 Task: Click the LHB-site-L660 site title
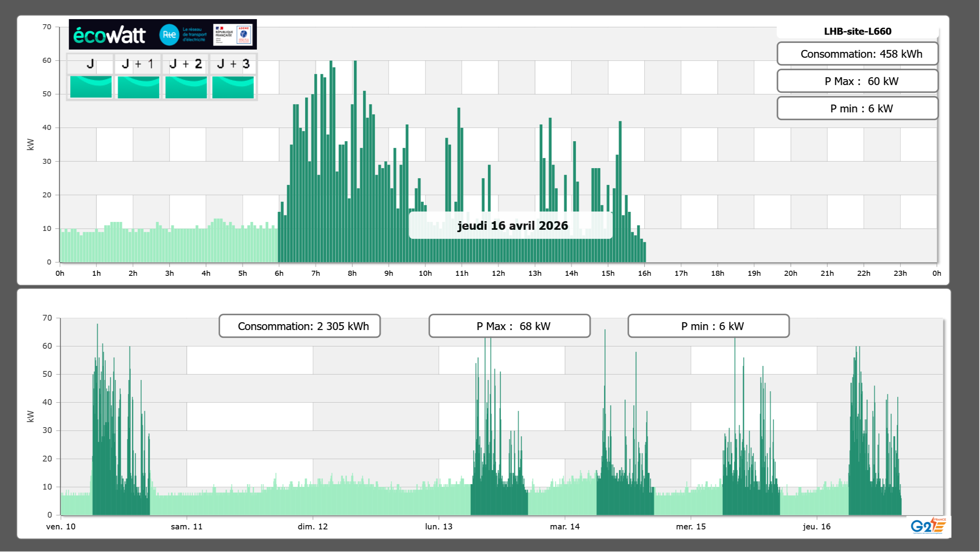click(x=857, y=31)
